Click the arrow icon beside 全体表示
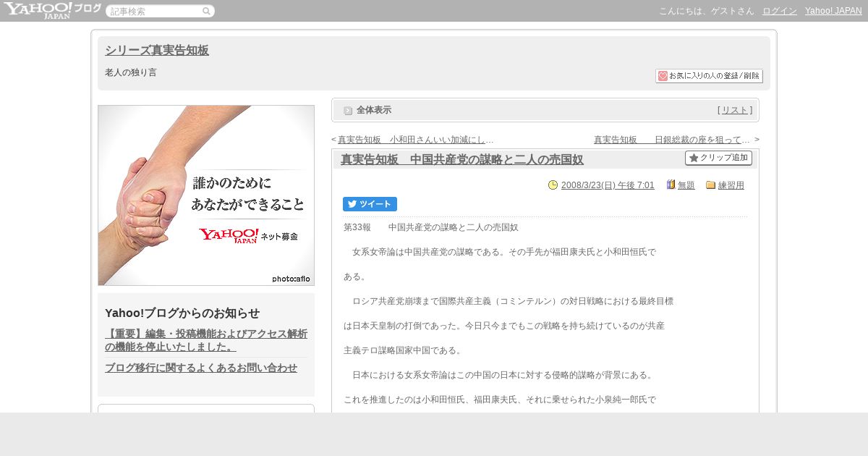Screen dimensions: 868x456 (348, 111)
